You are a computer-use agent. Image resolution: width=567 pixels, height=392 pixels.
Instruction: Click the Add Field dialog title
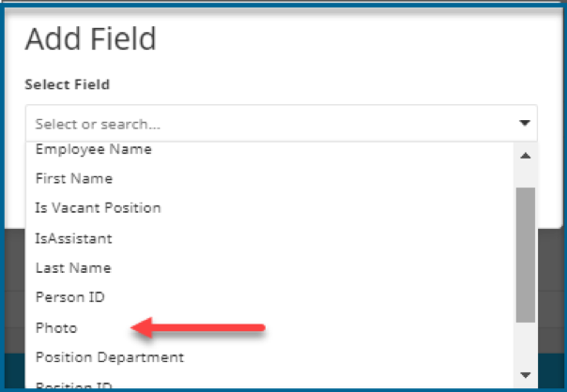90,38
